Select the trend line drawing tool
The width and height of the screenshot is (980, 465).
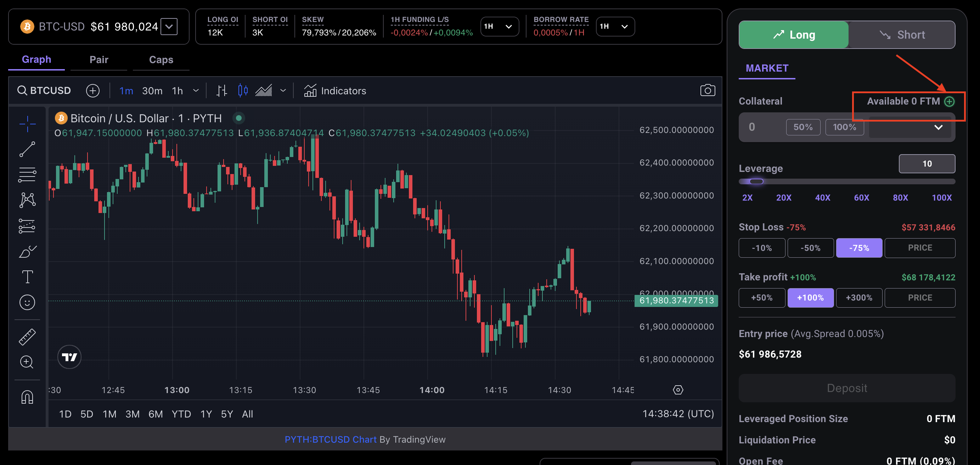coord(27,149)
